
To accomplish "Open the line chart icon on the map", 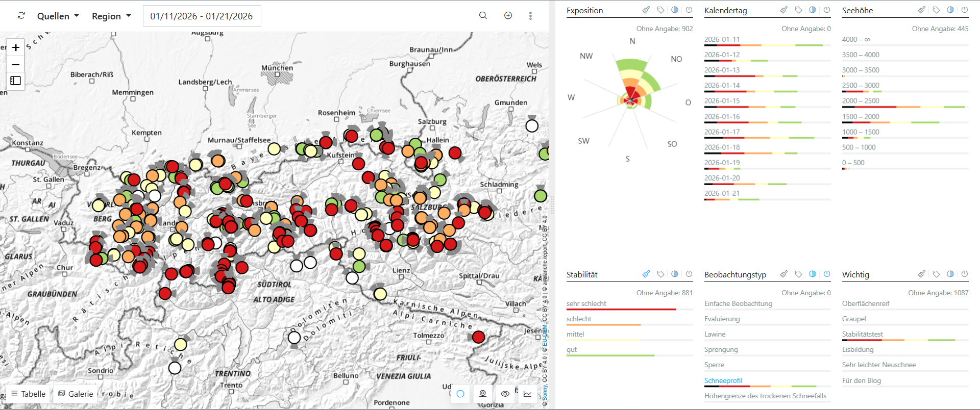I will click(x=527, y=394).
